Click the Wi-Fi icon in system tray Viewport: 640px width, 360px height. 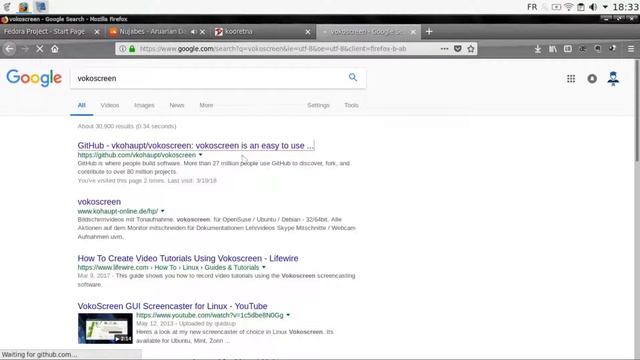point(568,7)
